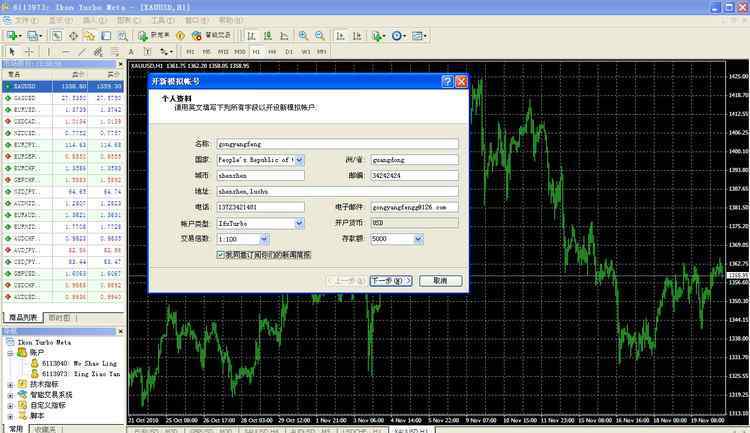Open the Indicators list icon
The image size is (750, 433).
378,36
